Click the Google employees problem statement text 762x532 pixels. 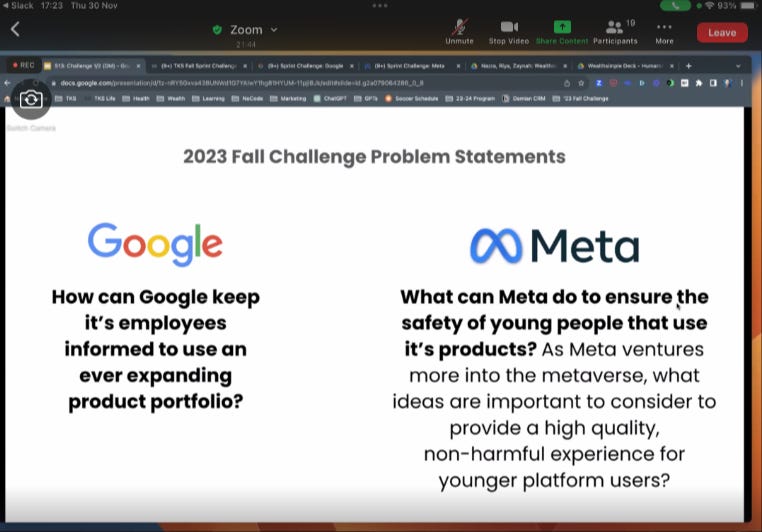tap(156, 349)
